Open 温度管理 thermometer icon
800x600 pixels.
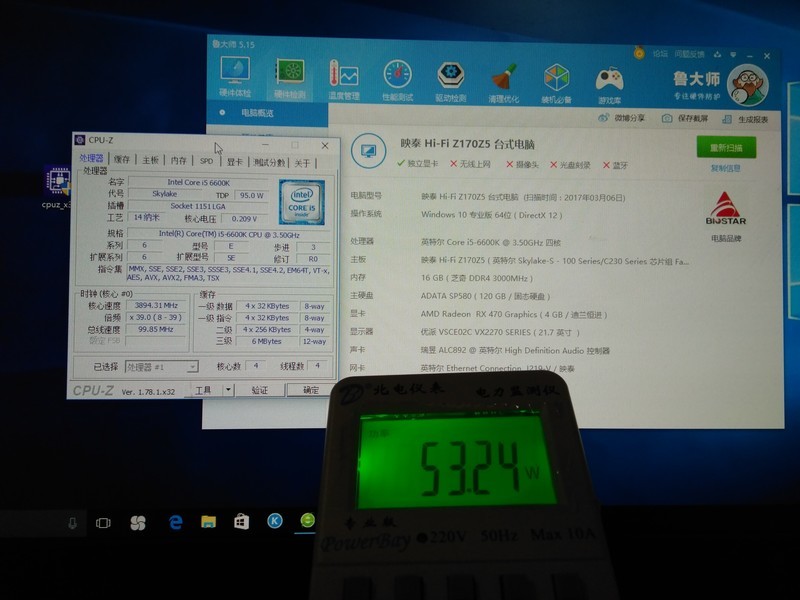coord(344,79)
